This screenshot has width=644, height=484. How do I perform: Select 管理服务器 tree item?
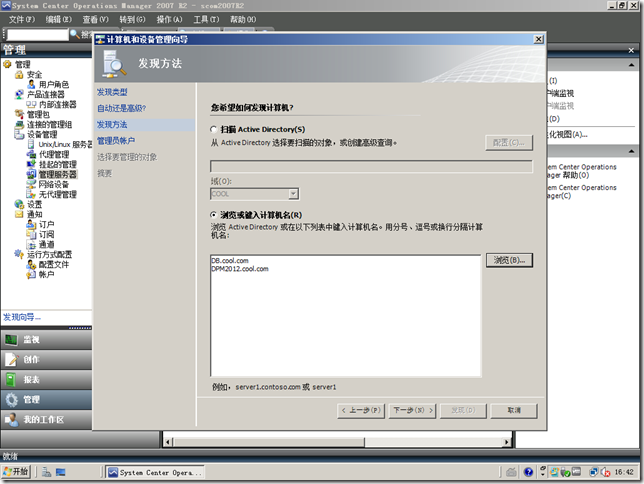58,174
